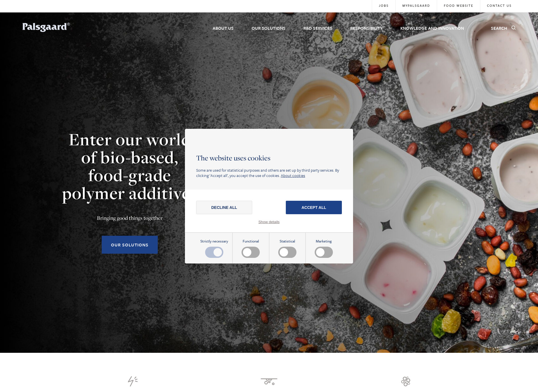Click the ACCEPT ALL button

(x=314, y=207)
